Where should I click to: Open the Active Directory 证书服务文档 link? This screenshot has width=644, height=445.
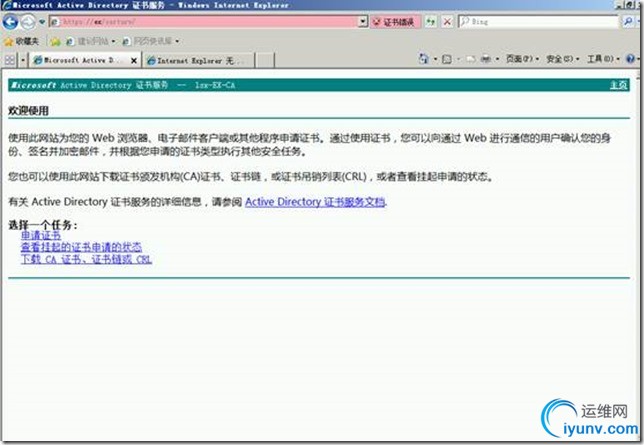315,202
